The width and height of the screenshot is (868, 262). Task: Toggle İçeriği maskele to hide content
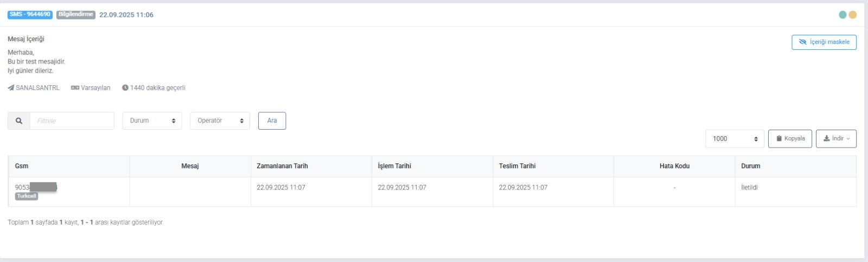point(824,42)
